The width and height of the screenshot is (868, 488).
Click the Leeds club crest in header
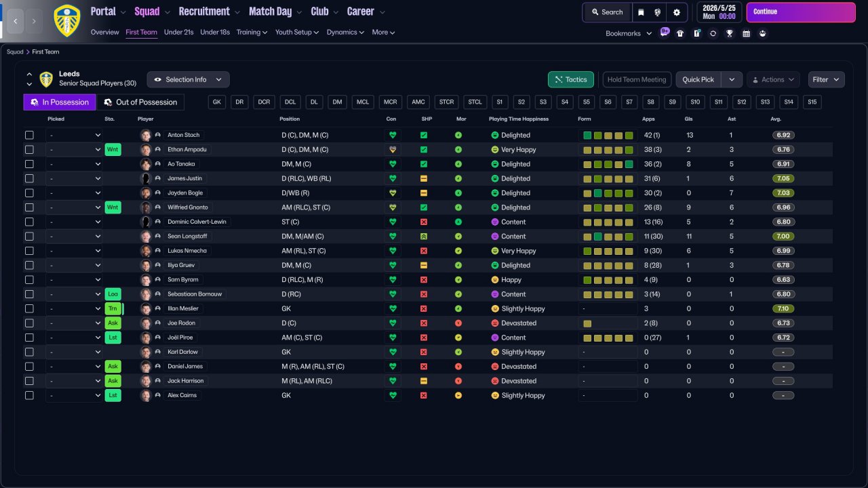tap(66, 20)
